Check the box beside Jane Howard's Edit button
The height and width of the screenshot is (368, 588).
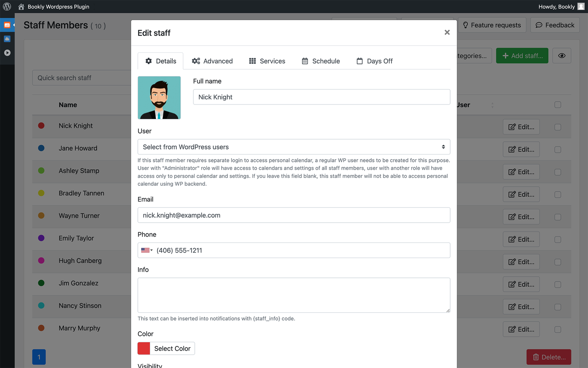(x=557, y=149)
